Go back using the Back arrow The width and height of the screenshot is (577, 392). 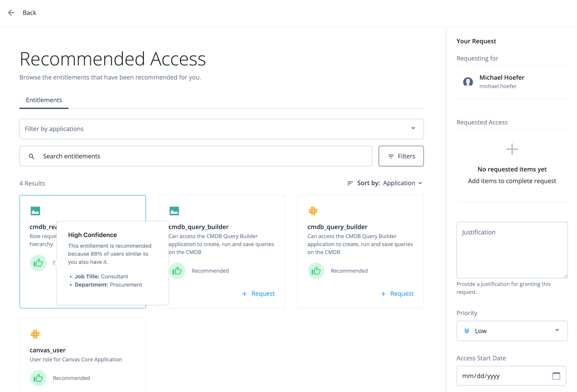11,13
